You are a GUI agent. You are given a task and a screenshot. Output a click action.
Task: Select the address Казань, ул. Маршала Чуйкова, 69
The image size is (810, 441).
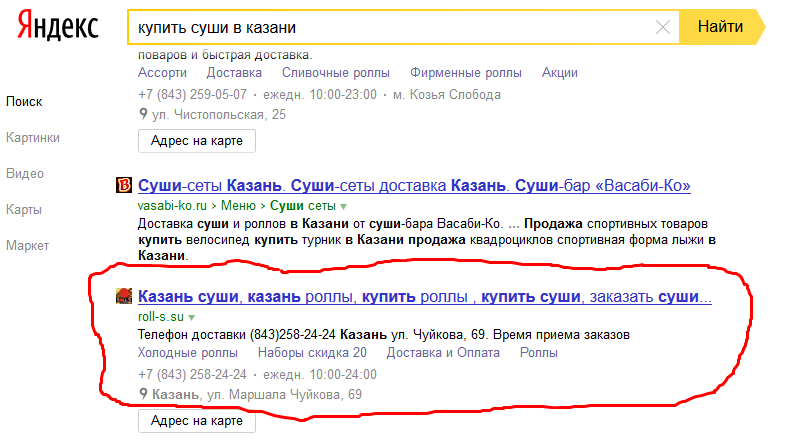[257, 395]
